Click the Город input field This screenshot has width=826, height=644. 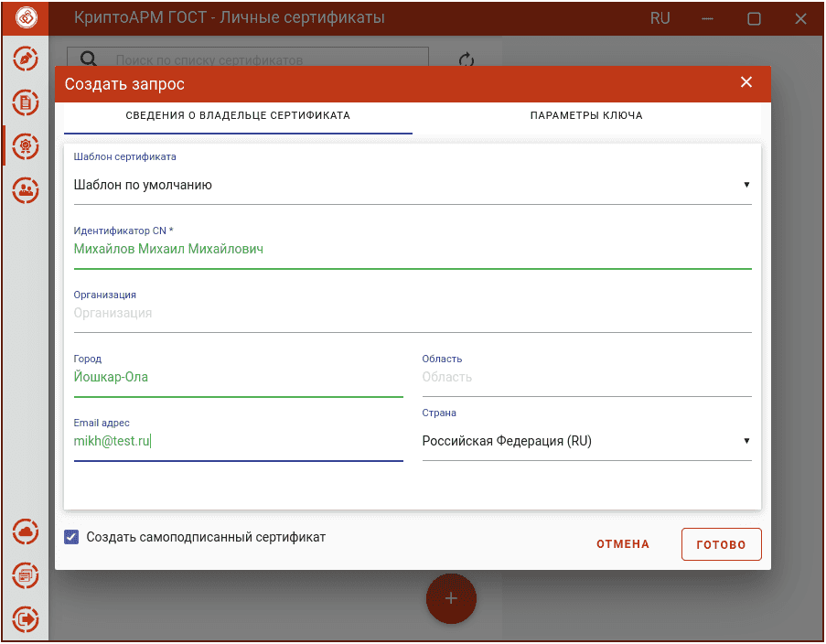238,377
